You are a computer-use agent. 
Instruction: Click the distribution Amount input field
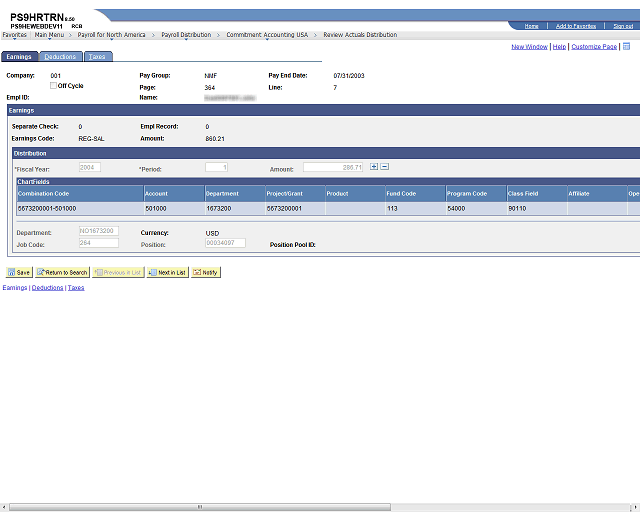pyautogui.click(x=333, y=167)
